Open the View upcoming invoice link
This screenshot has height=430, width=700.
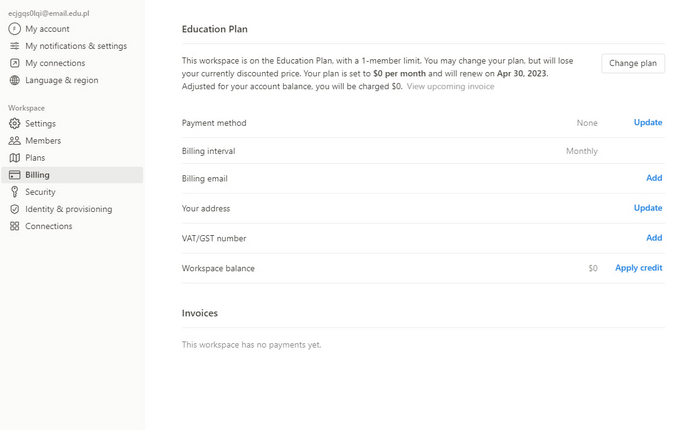[x=450, y=87]
